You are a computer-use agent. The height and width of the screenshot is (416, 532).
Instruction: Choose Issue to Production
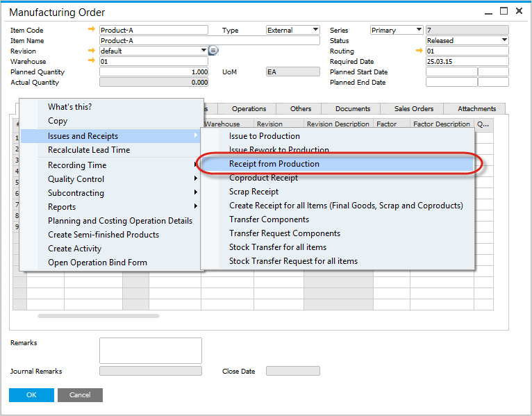(x=265, y=136)
